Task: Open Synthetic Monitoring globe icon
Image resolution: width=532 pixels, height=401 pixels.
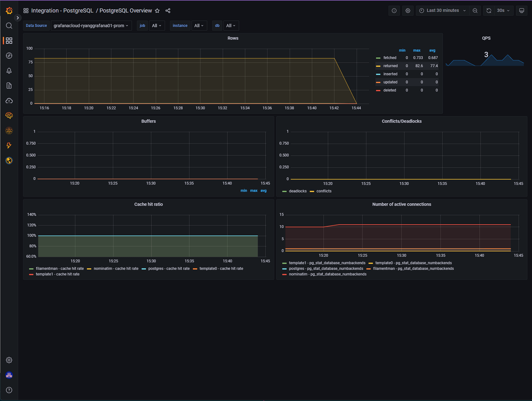Action: click(9, 160)
